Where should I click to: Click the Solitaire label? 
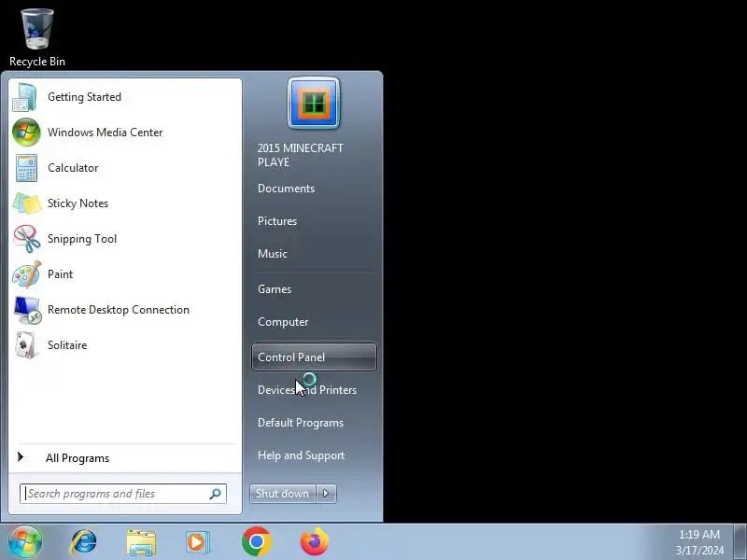[x=67, y=345]
